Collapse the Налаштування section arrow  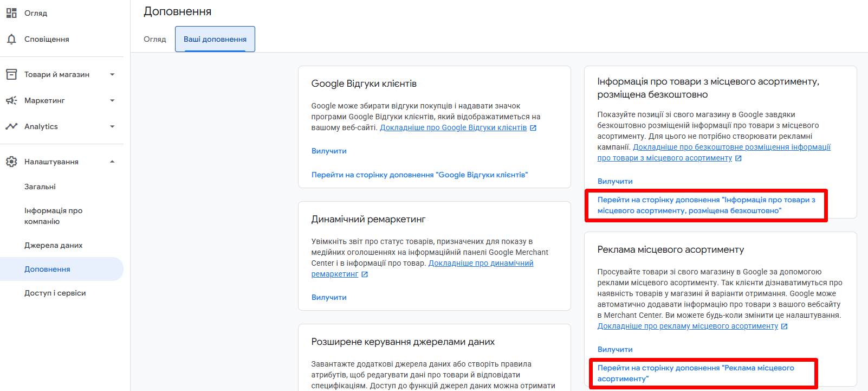112,162
